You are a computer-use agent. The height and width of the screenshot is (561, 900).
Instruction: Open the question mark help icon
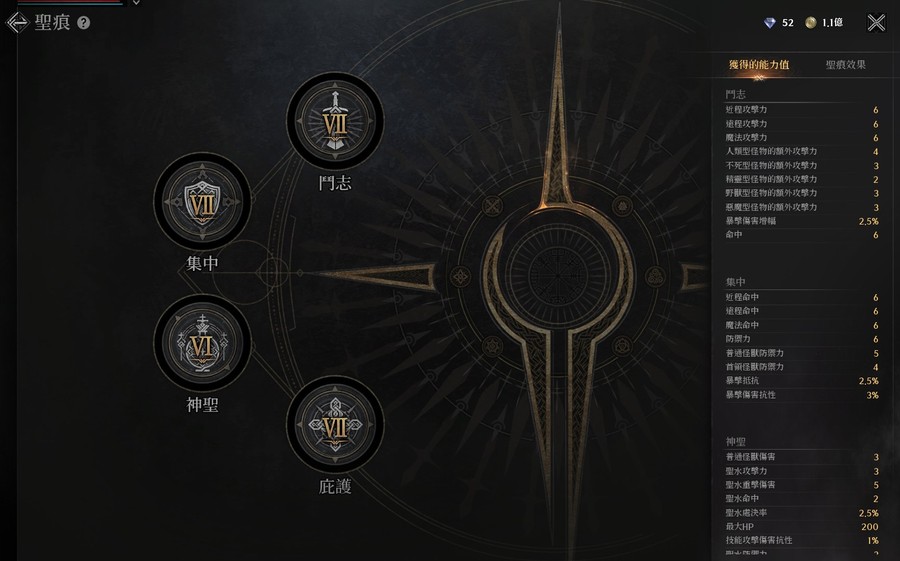click(84, 22)
